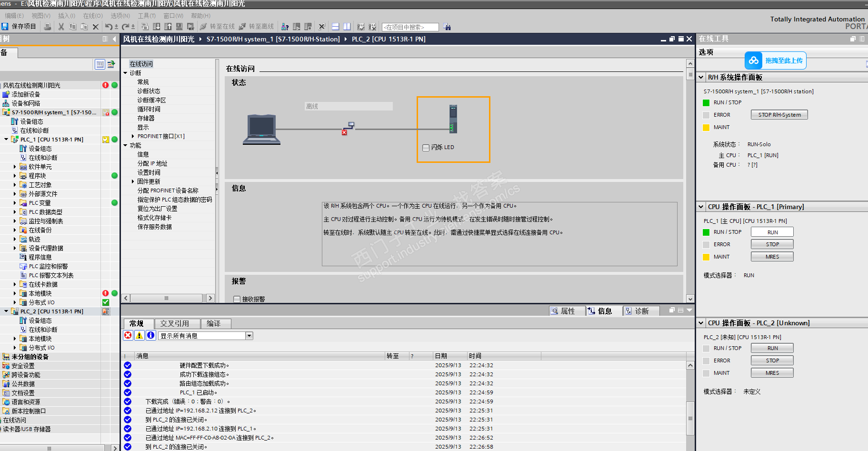Viewport: 868px width, 451px height.
Task: Expand the 软件单元 tree node
Action: tap(15, 167)
